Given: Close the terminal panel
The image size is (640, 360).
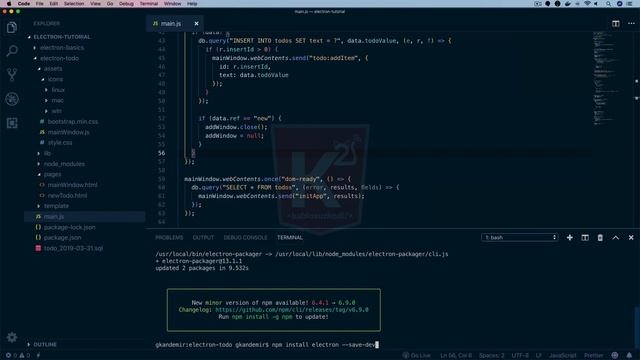Looking at the screenshot, I should pyautogui.click(x=631, y=238).
